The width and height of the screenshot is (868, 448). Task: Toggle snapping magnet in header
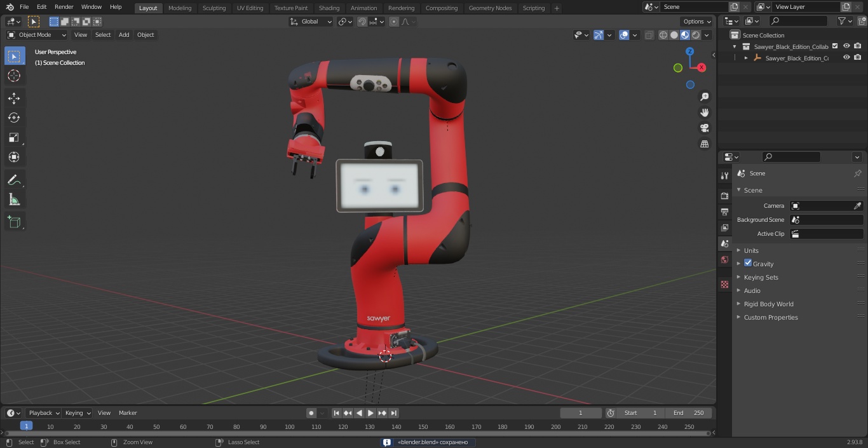click(362, 22)
